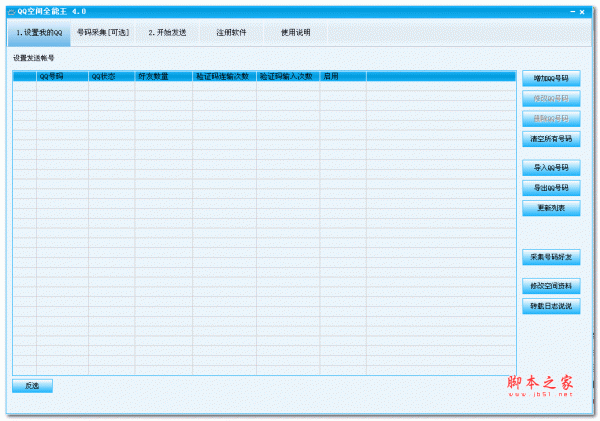Close the QQ空间全能王 window

tap(582, 12)
